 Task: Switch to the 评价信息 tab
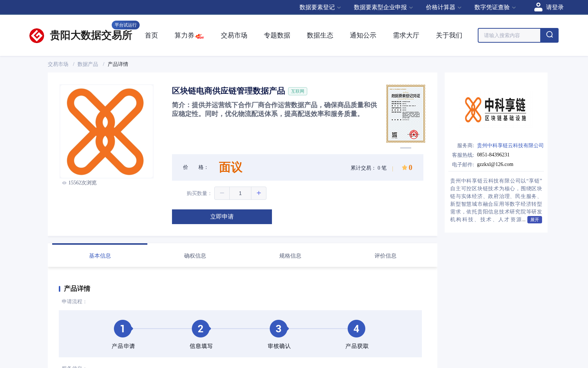click(x=386, y=255)
